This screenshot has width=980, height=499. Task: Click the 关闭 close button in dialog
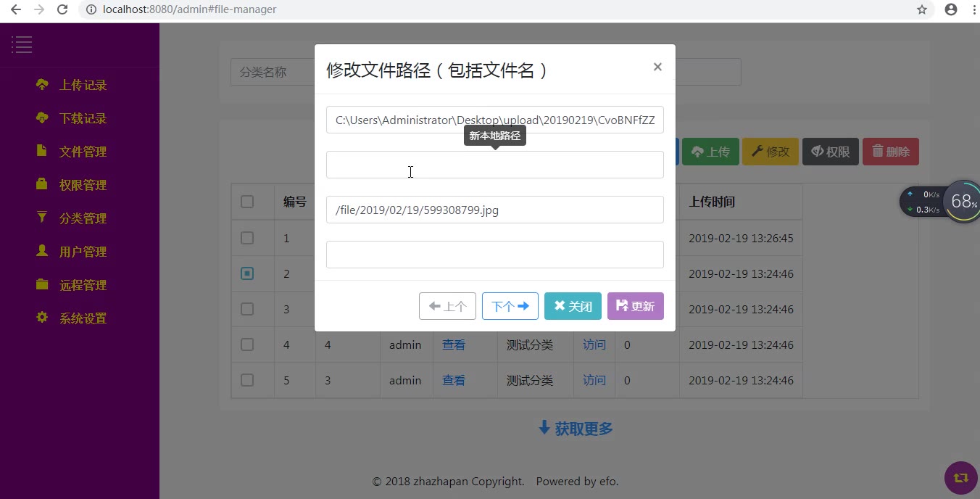coord(573,306)
